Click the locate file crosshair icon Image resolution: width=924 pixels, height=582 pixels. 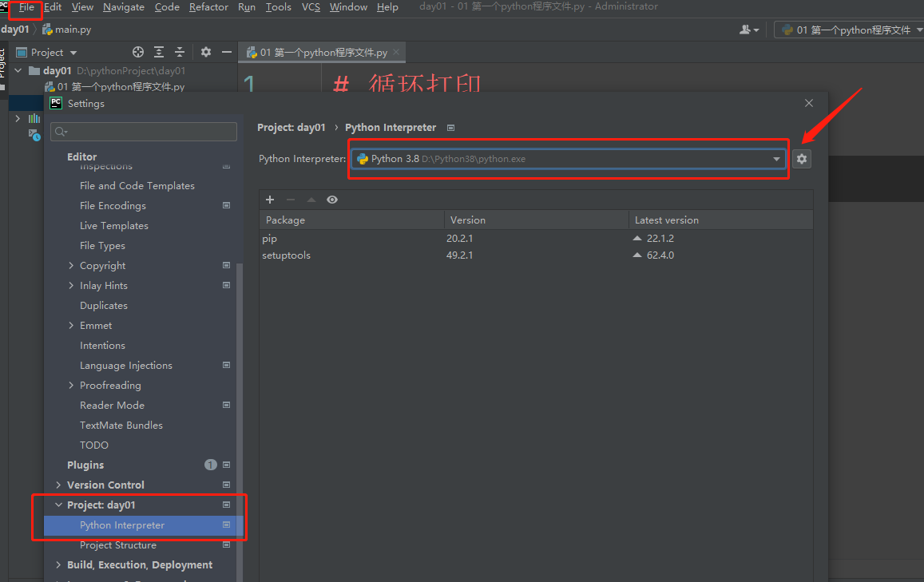tap(138, 53)
